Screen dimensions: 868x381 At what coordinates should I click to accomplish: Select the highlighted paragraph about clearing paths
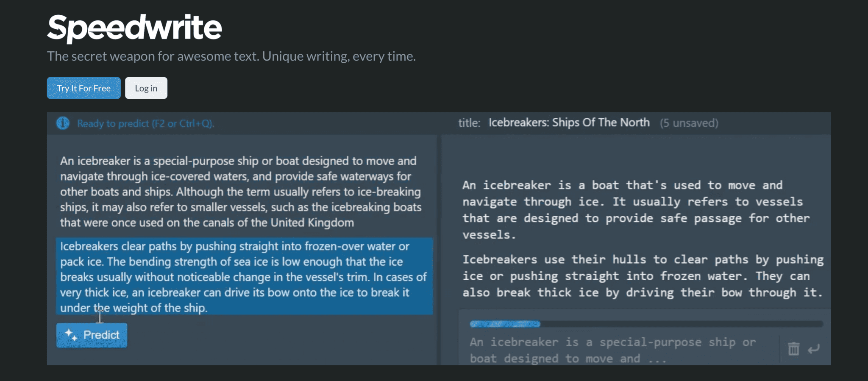click(x=244, y=276)
